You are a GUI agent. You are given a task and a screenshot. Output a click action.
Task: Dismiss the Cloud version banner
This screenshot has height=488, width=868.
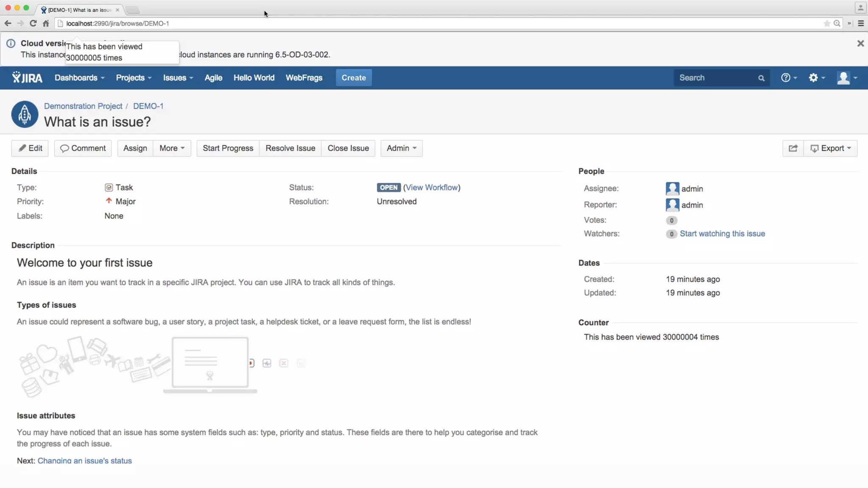[x=860, y=43]
